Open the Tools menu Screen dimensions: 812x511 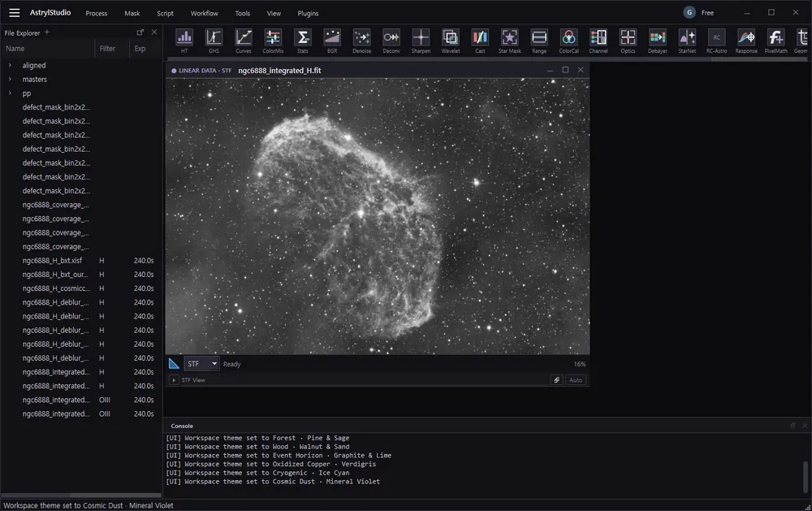(x=242, y=14)
